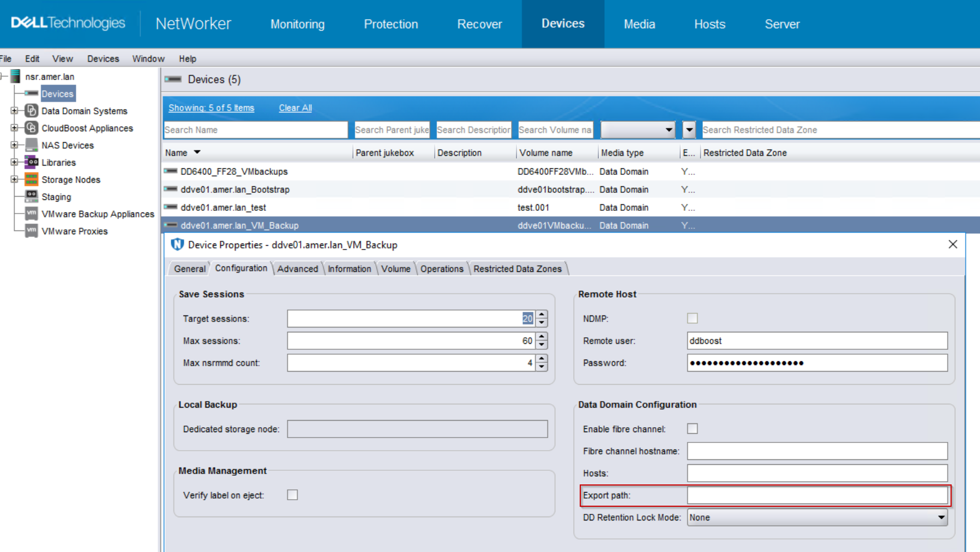Click the Staging icon in the navigation tree

pos(31,197)
